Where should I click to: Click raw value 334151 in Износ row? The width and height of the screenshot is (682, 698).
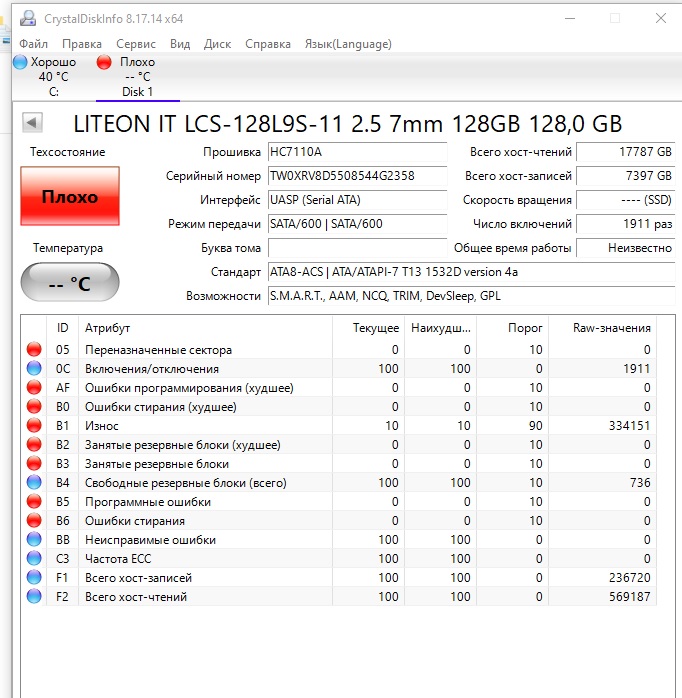point(629,426)
